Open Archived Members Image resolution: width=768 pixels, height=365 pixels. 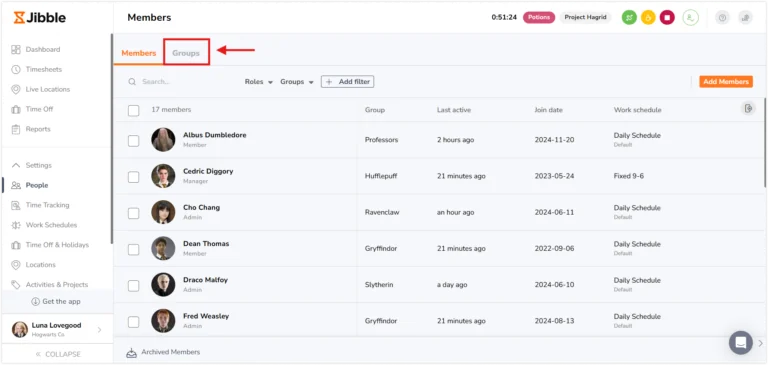tap(163, 352)
